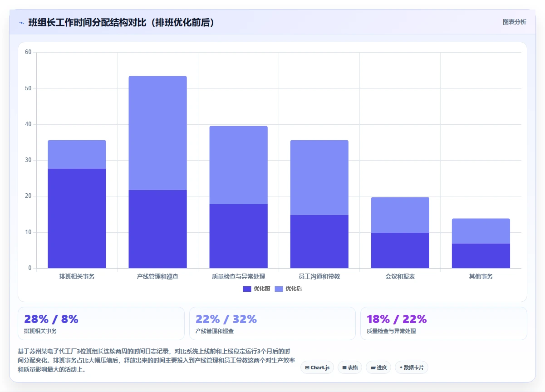The height and width of the screenshot is (392, 545).
Task: Click the y-axis value 10
Action: point(28,232)
